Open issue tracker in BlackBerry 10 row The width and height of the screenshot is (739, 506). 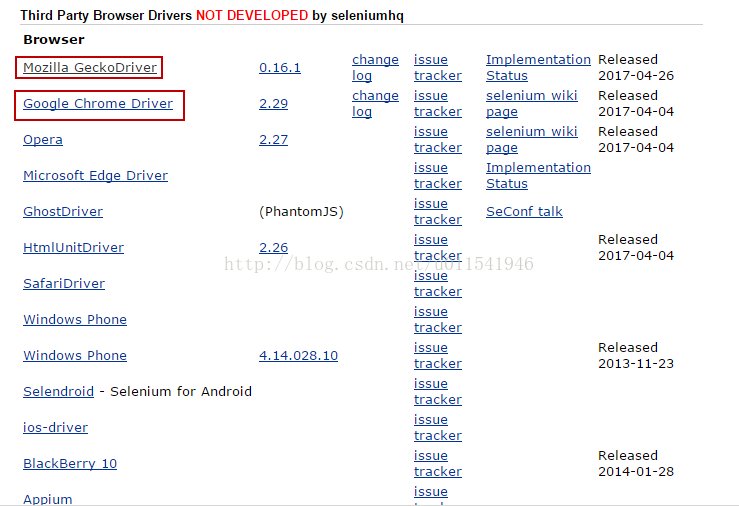tap(438, 464)
